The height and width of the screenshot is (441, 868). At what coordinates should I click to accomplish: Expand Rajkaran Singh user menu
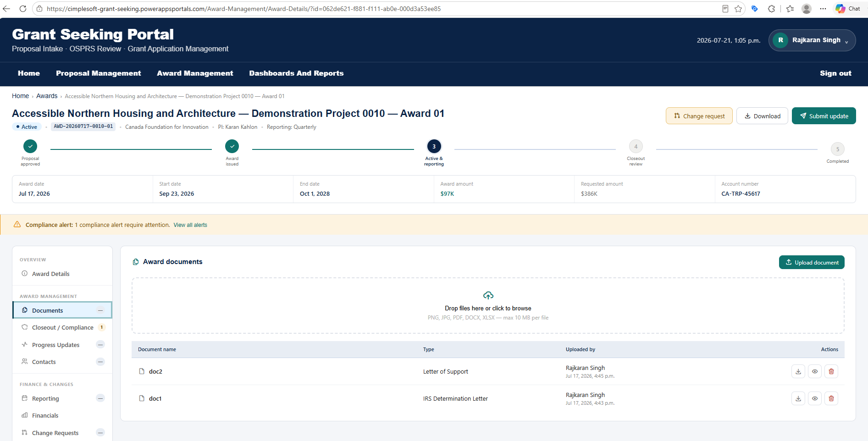click(812, 40)
